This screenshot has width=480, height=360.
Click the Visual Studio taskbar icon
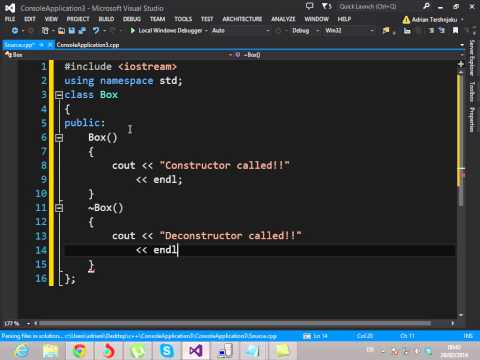point(195,351)
